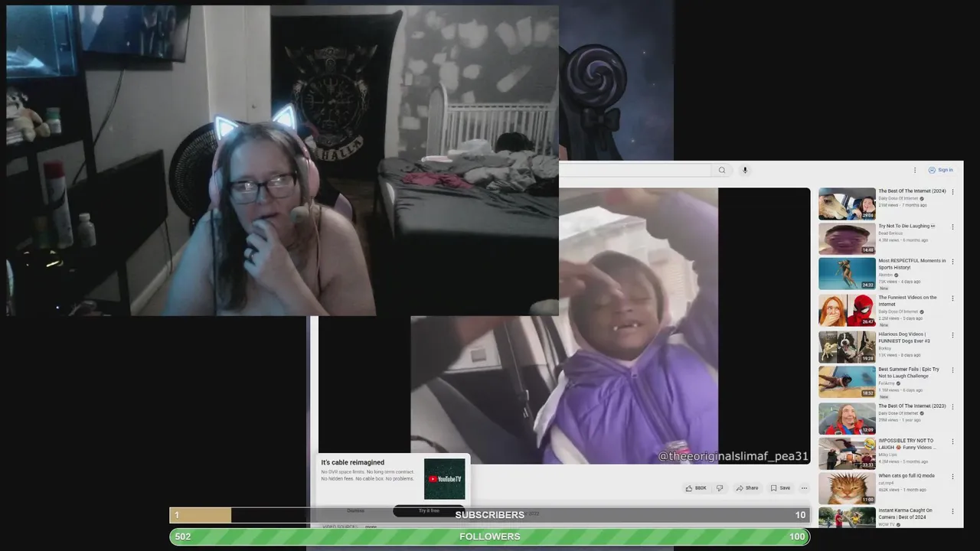
Task: Open options menu for When cats go full IQ
Action: [x=952, y=477]
